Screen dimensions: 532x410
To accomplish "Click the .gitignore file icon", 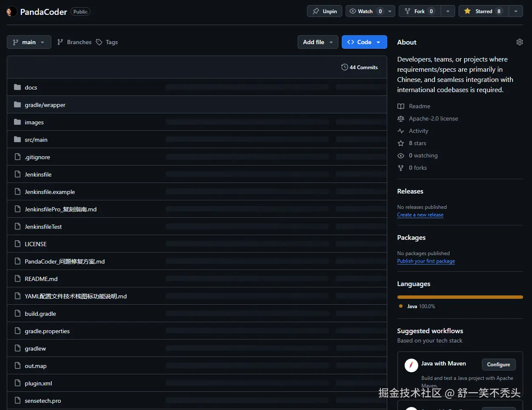I will point(17,157).
